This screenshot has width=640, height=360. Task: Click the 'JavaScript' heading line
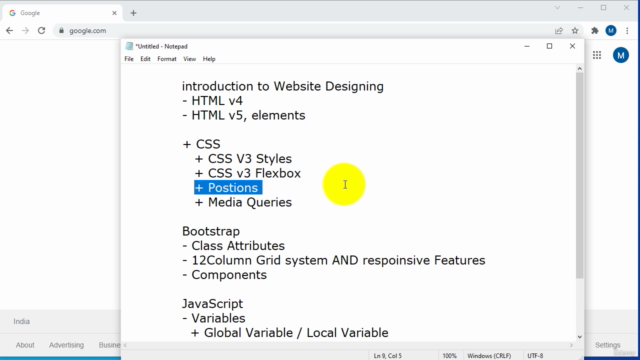click(212, 304)
